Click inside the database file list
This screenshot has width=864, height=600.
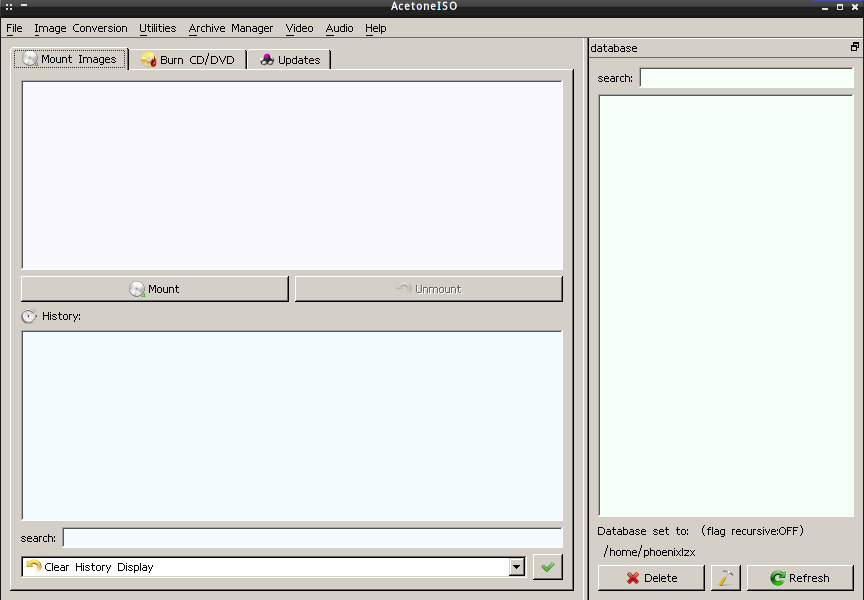coord(726,306)
